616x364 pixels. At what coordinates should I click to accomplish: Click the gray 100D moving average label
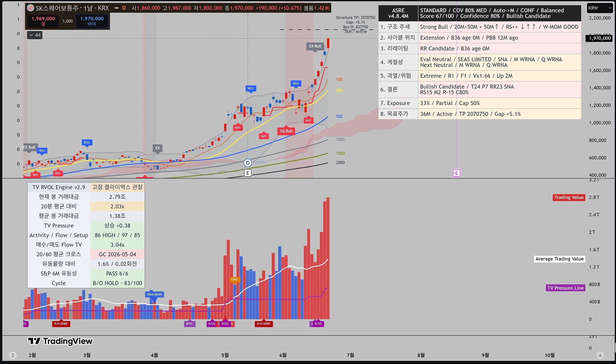(340, 139)
